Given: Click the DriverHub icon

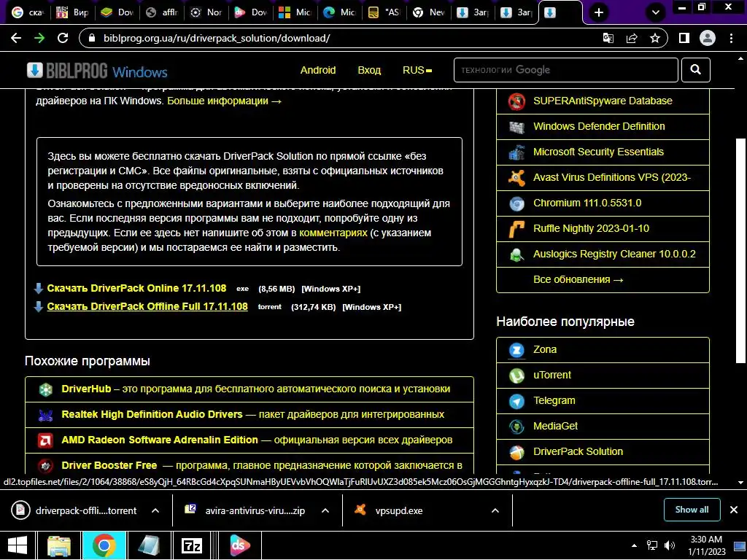Looking at the screenshot, I should [46, 389].
